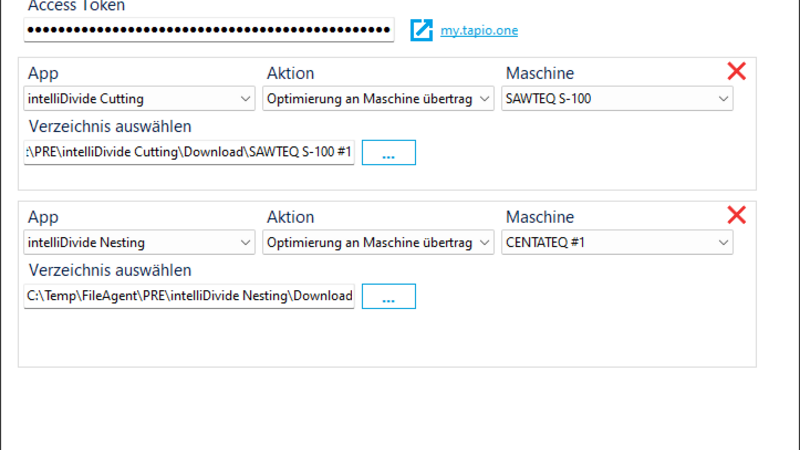
Task: Open the App dropdown showing intelliDivide Nesting
Action: [139, 242]
